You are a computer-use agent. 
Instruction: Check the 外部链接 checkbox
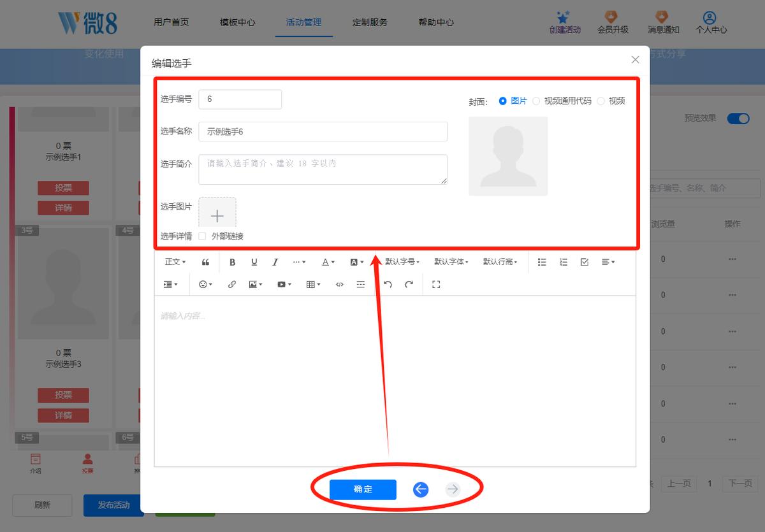click(202, 236)
